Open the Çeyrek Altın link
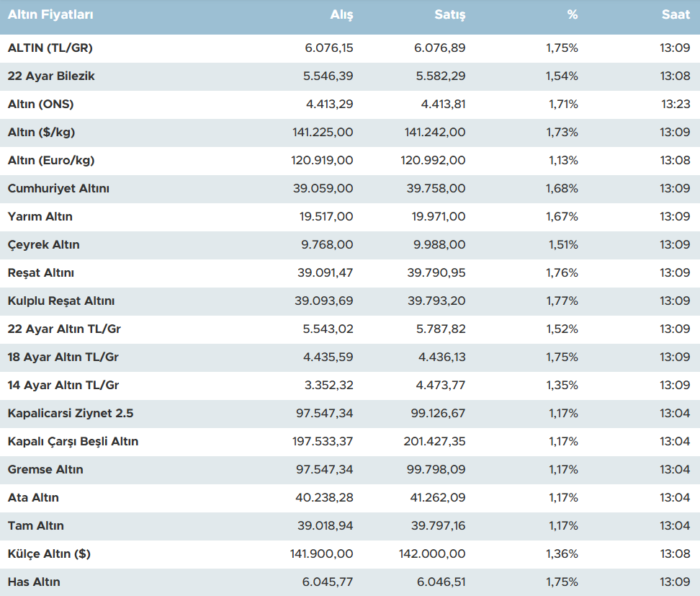Screen dimensions: 700x596 (44, 244)
